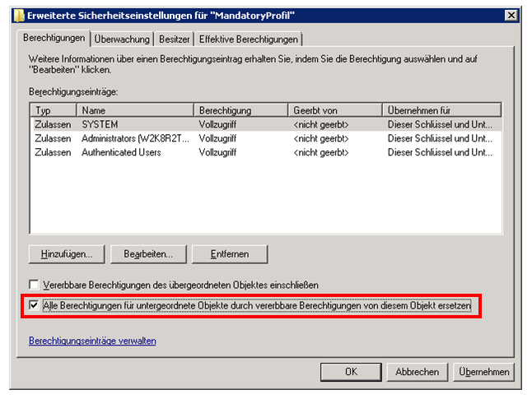Screen dimensions: 532x399
Task: Click the Übernehmen für column header
Action: click(441, 110)
